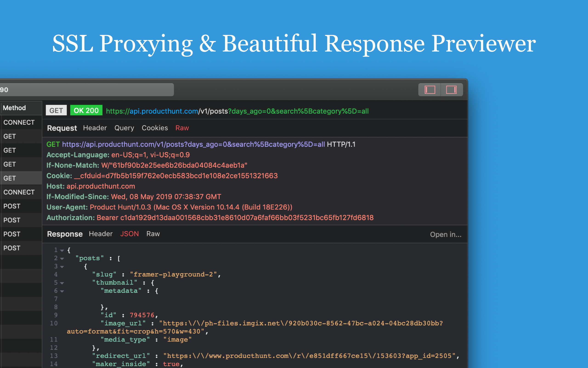The height and width of the screenshot is (368, 588).
Task: Click the Response section label
Action: point(65,234)
